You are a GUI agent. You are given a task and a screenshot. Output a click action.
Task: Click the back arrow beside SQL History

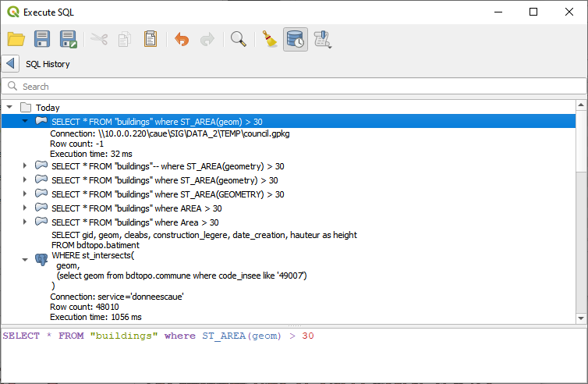(10, 64)
